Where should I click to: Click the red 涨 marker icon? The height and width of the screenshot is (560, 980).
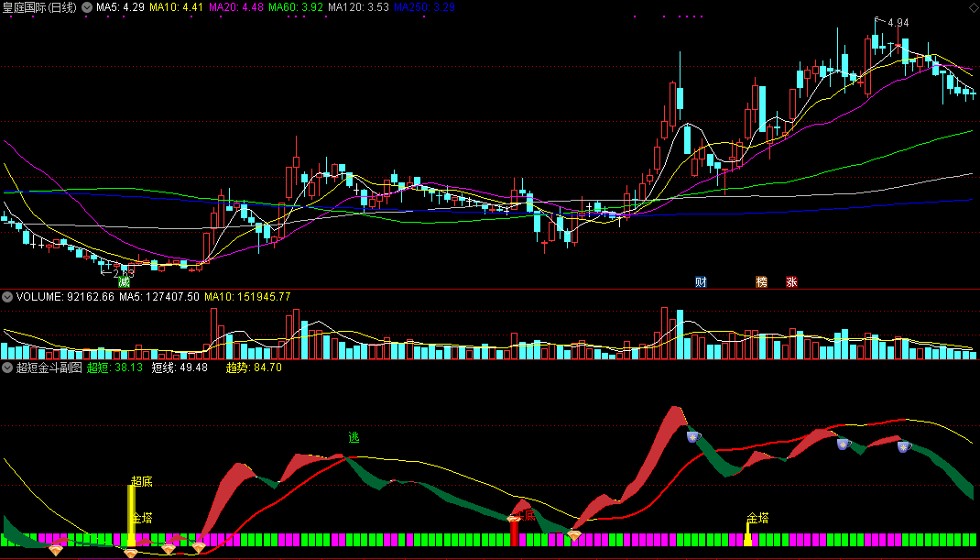click(x=791, y=282)
